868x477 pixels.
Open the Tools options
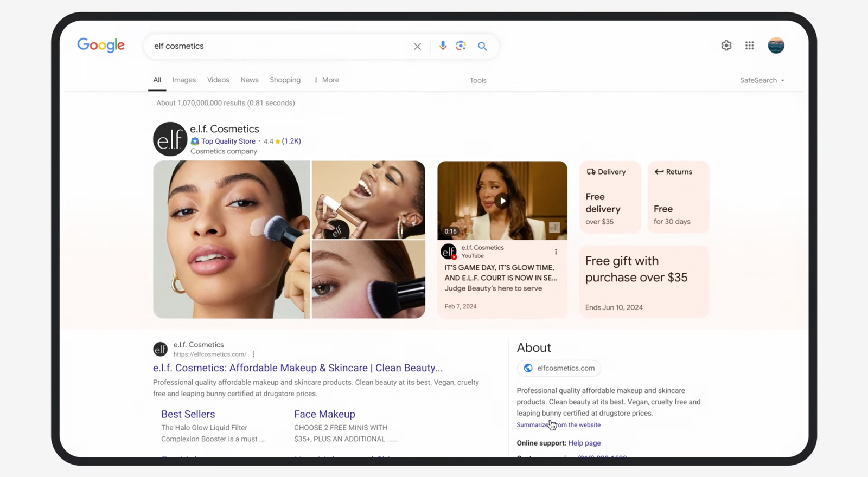click(478, 80)
